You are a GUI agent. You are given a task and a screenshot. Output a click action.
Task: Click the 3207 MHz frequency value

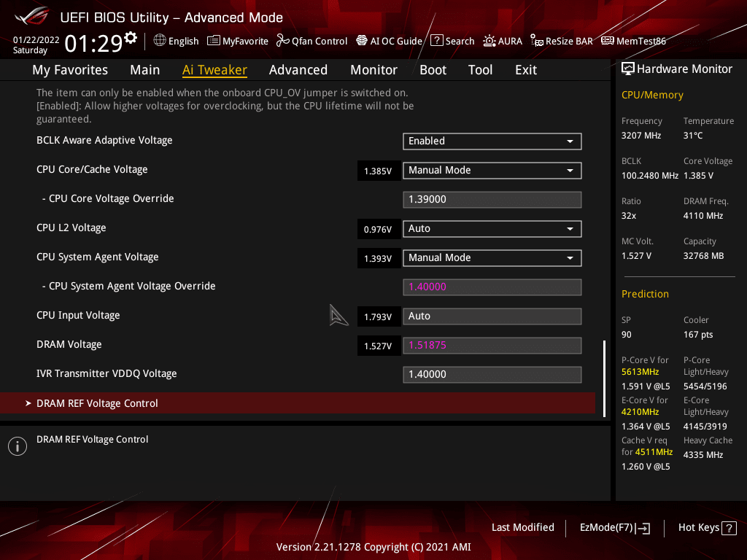pos(641,136)
